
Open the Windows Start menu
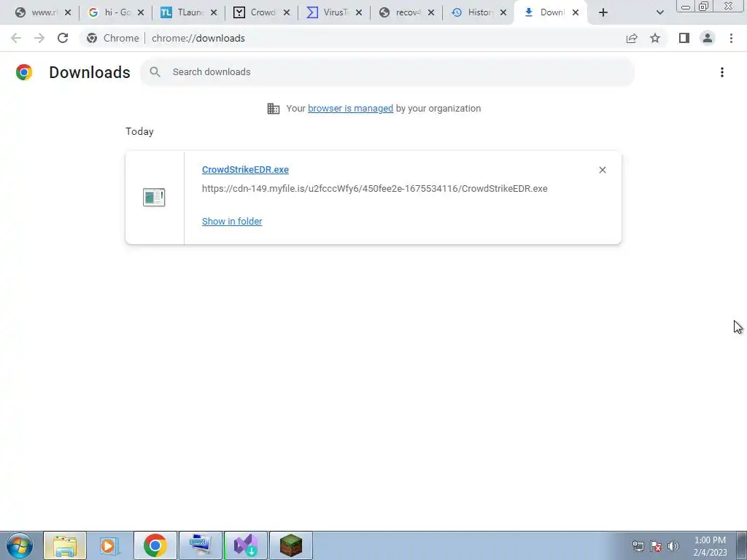(x=20, y=545)
